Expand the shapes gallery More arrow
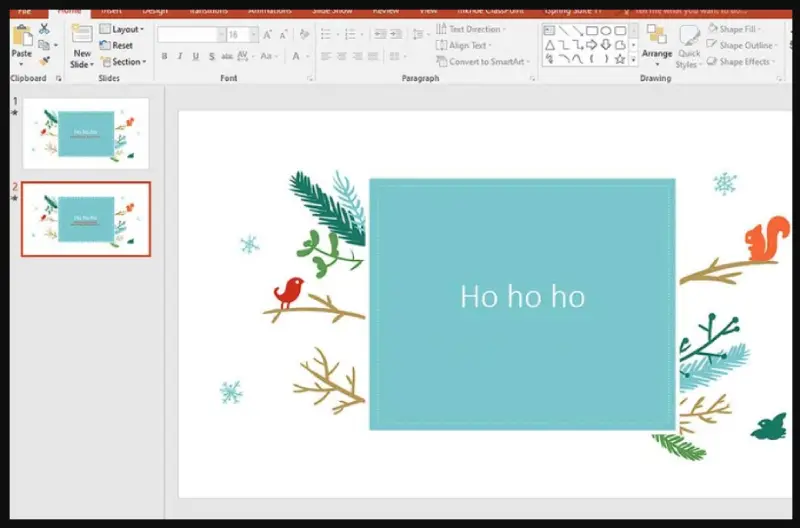The height and width of the screenshot is (528, 800). pos(633,60)
